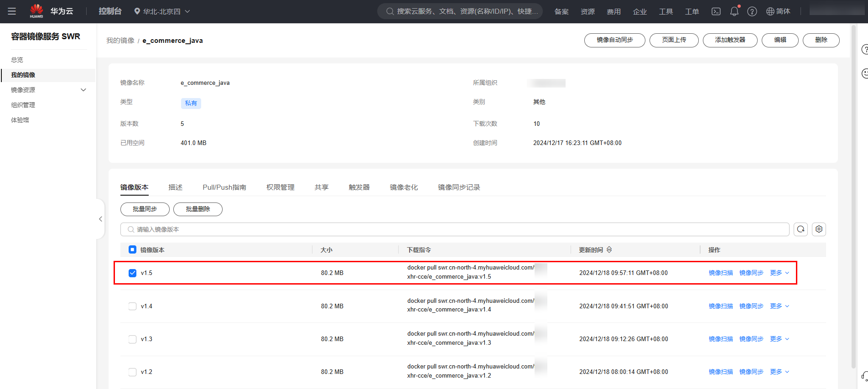Click 镜像扫描 for version v1.3
Viewport: 868px width, 389px height.
pos(721,339)
